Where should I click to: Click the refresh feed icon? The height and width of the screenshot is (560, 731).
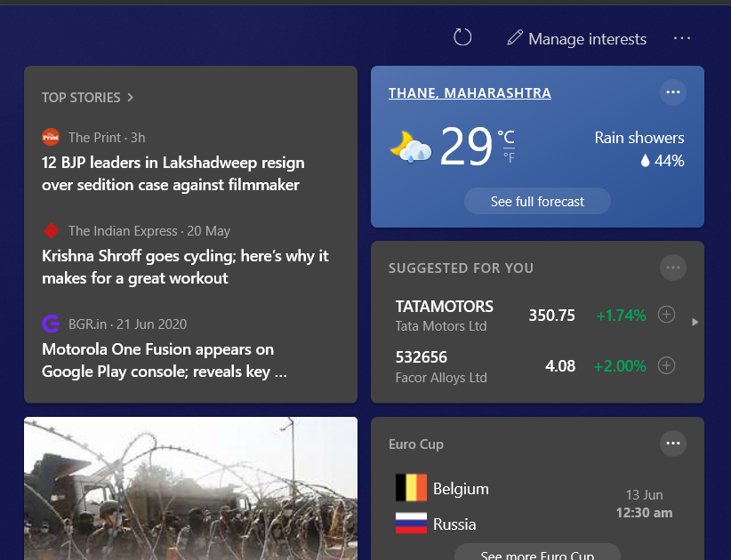point(462,37)
